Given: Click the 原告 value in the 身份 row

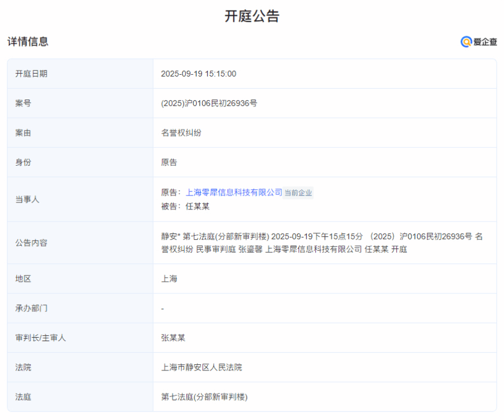Looking at the screenshot, I should (169, 163).
